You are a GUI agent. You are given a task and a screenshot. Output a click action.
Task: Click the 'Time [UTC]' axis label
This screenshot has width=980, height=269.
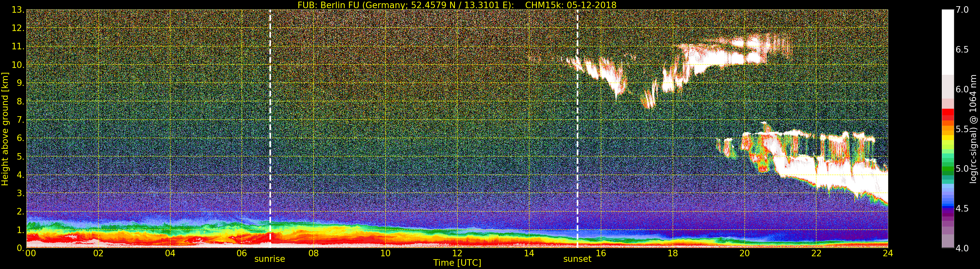click(457, 262)
